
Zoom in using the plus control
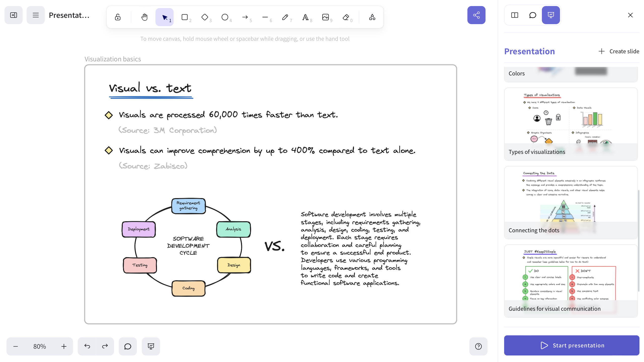click(x=64, y=346)
